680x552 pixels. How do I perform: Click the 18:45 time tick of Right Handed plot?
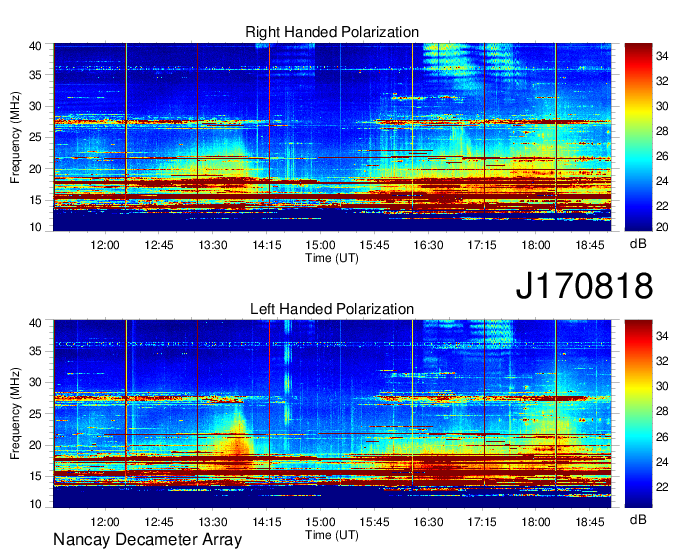click(590, 245)
